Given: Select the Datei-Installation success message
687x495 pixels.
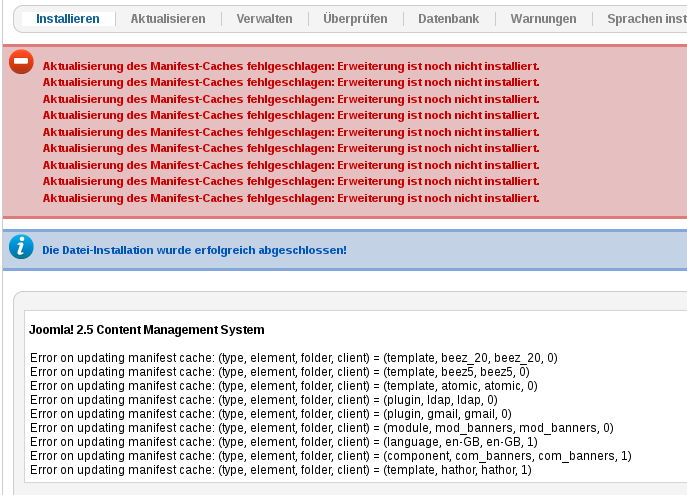Looking at the screenshot, I should point(194,250).
